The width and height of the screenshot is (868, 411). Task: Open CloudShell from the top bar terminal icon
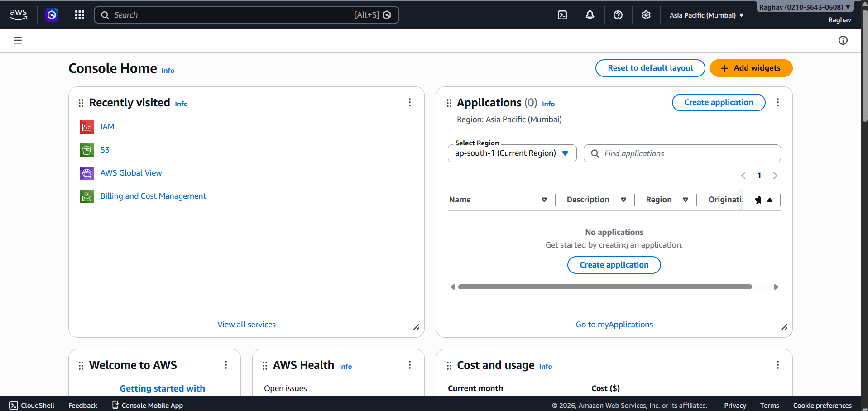(x=562, y=14)
